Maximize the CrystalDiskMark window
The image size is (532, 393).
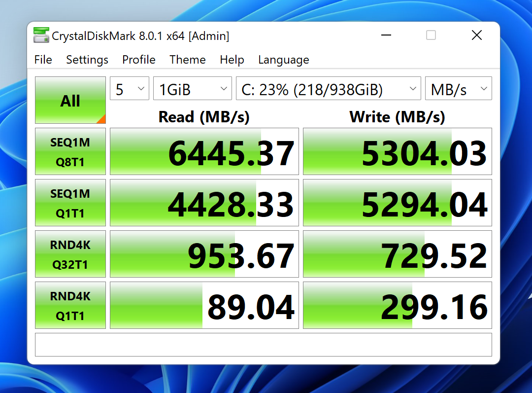(x=431, y=35)
